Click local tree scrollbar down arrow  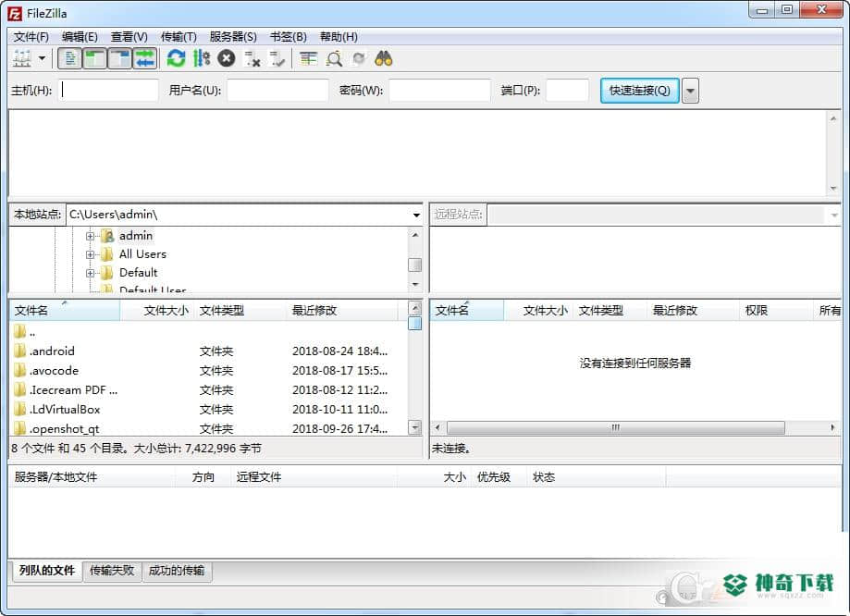point(415,285)
